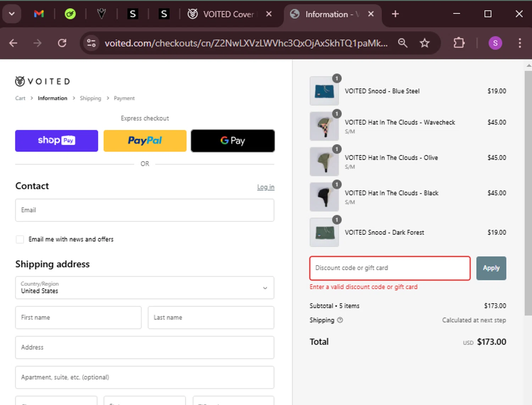
Task: Select the Information breadcrumb step
Action: coord(52,98)
